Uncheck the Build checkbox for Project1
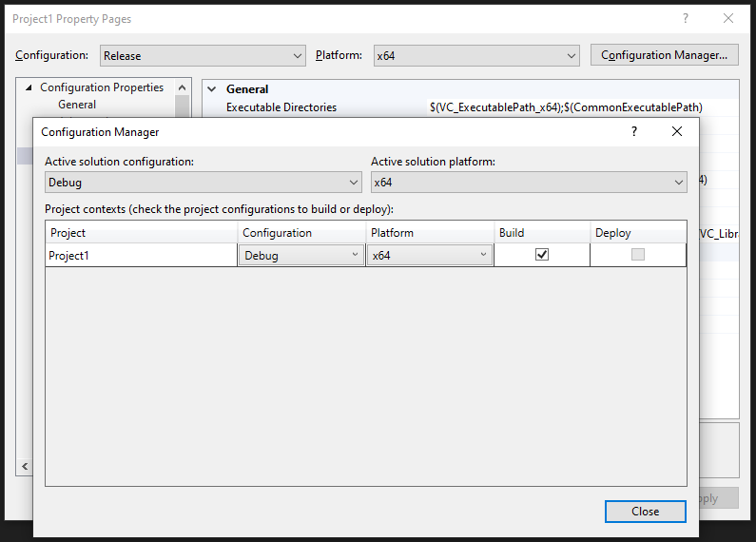 click(x=542, y=255)
